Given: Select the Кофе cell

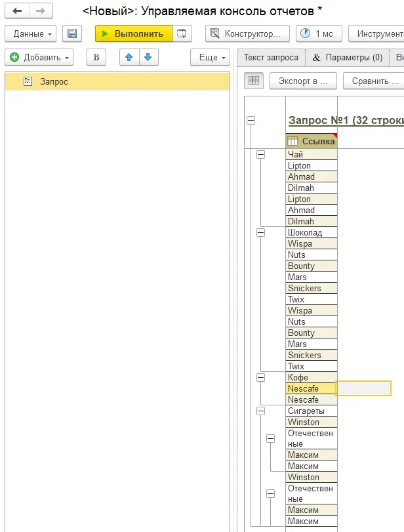Looking at the screenshot, I should 312,377.
